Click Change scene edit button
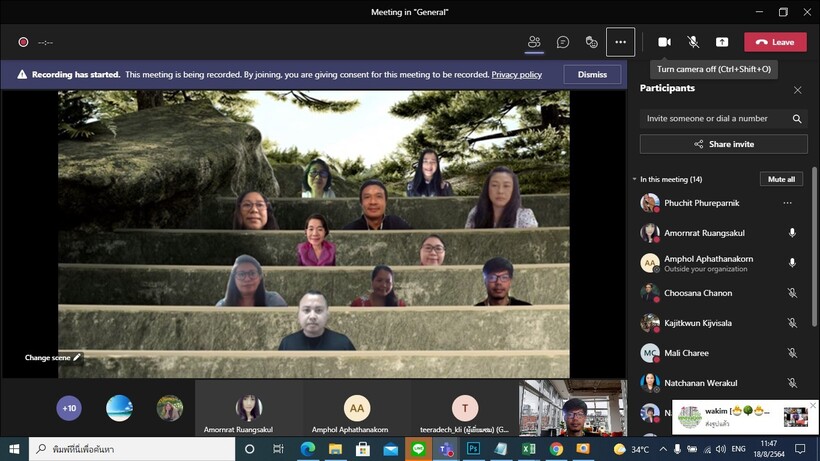The height and width of the screenshot is (461, 820). pyautogui.click(x=52, y=358)
